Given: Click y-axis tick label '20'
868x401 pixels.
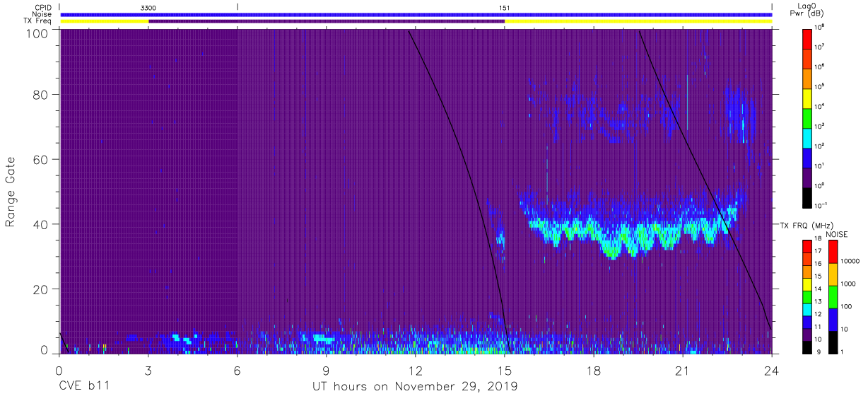Looking at the screenshot, I should click(40, 289).
